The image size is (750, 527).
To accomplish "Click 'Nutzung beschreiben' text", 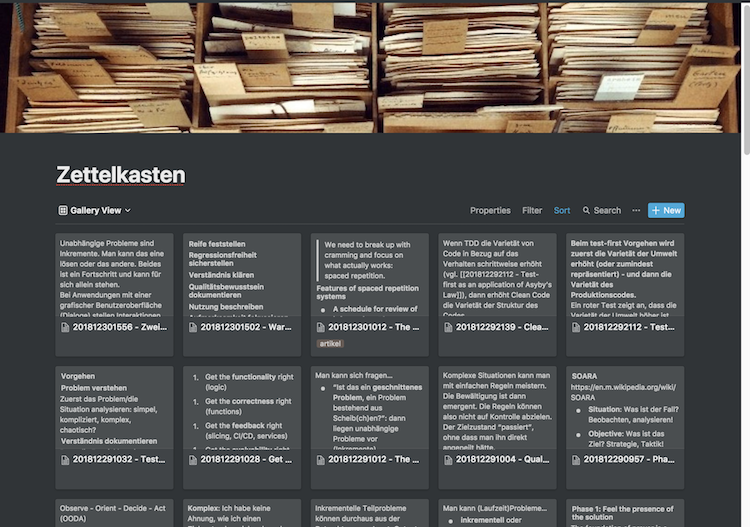I will pos(226,307).
